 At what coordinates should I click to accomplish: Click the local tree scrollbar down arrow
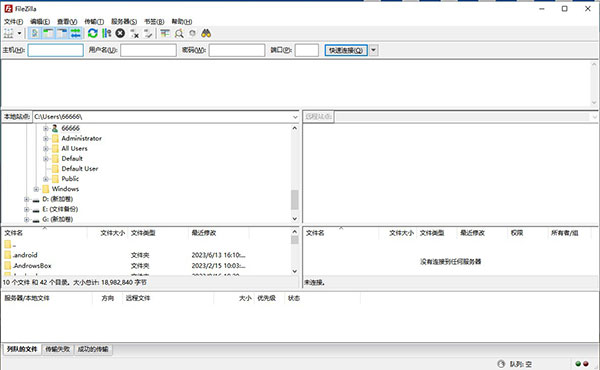(x=295, y=219)
